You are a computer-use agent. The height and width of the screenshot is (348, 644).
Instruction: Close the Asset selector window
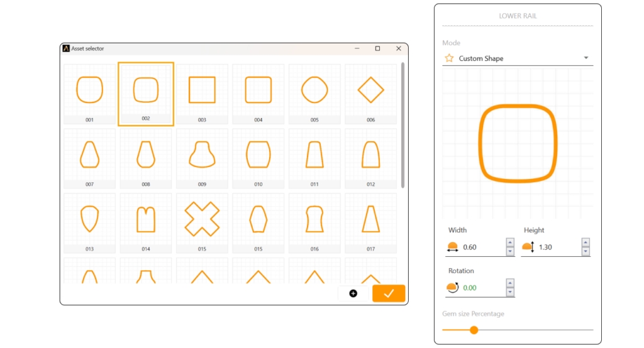(x=398, y=48)
